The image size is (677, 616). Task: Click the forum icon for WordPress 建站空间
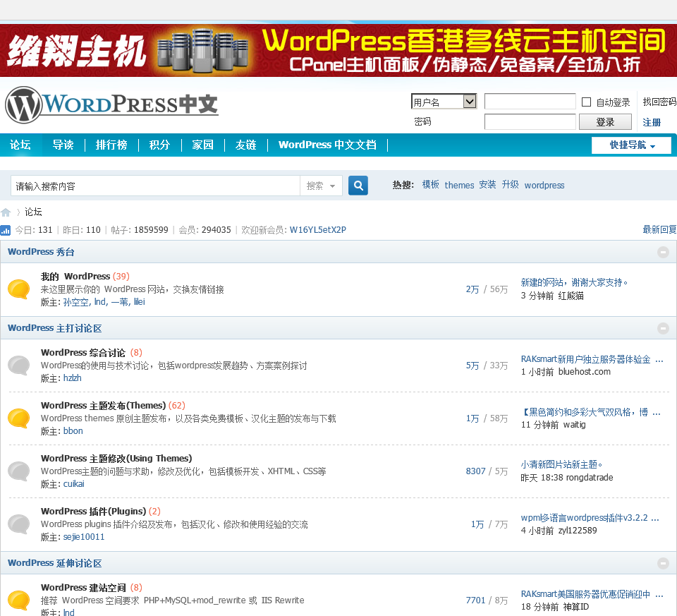coord(19,600)
